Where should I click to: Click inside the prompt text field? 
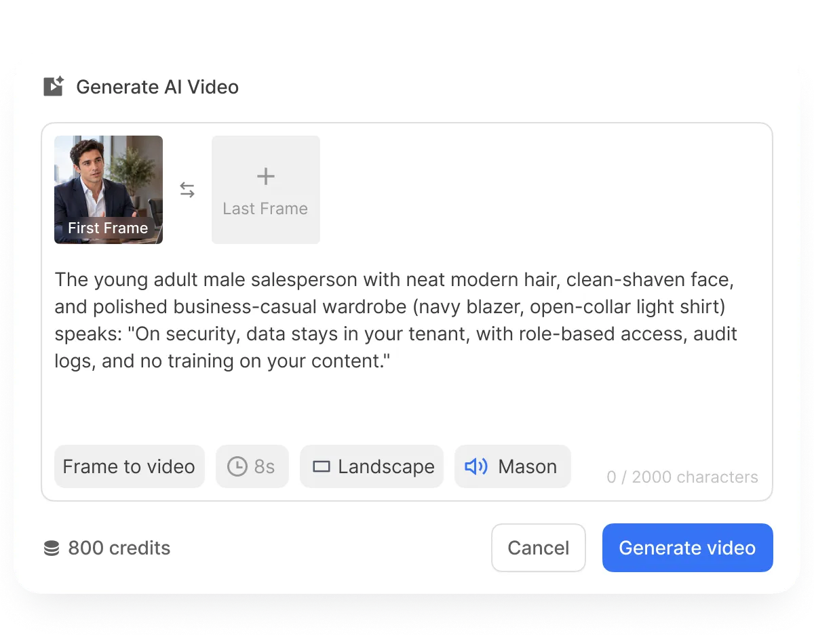point(396,320)
